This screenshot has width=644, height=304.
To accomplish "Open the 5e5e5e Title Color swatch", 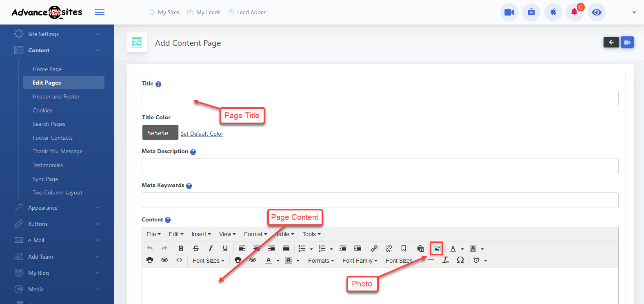I will tap(160, 133).
